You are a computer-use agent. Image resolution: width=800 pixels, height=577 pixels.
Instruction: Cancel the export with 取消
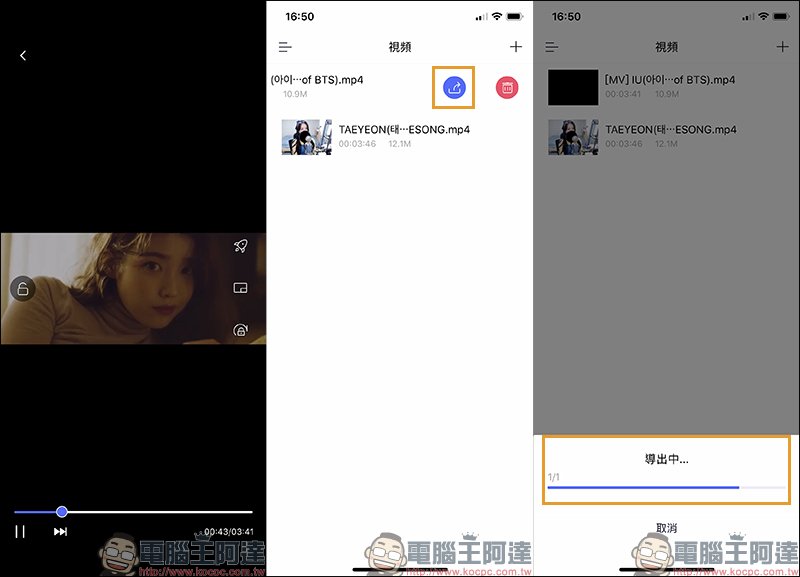tap(666, 528)
